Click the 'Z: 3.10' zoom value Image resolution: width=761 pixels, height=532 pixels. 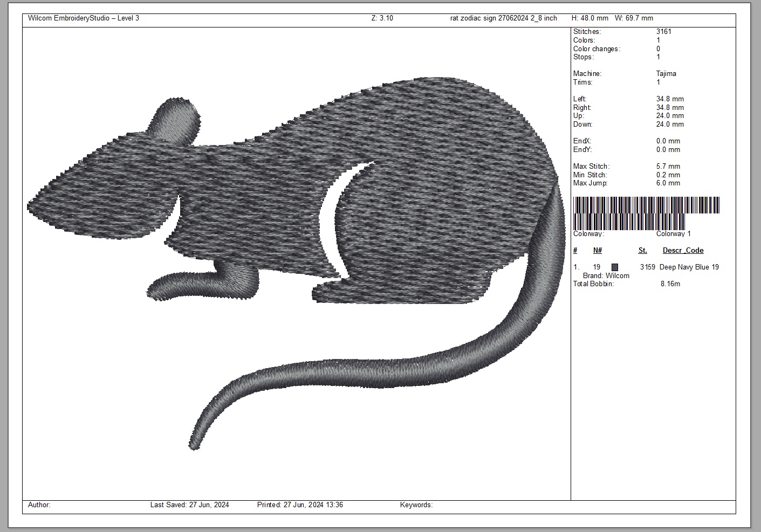click(382, 18)
